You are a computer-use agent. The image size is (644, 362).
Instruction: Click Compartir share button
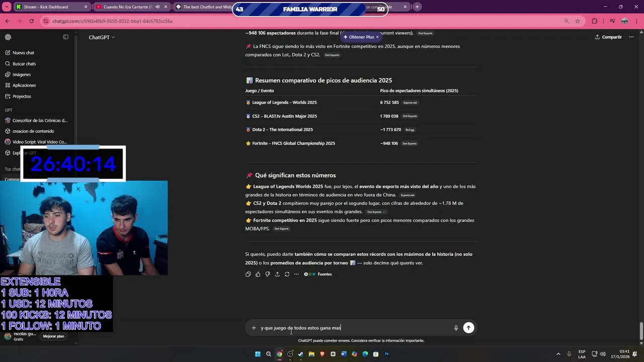pyautogui.click(x=608, y=37)
